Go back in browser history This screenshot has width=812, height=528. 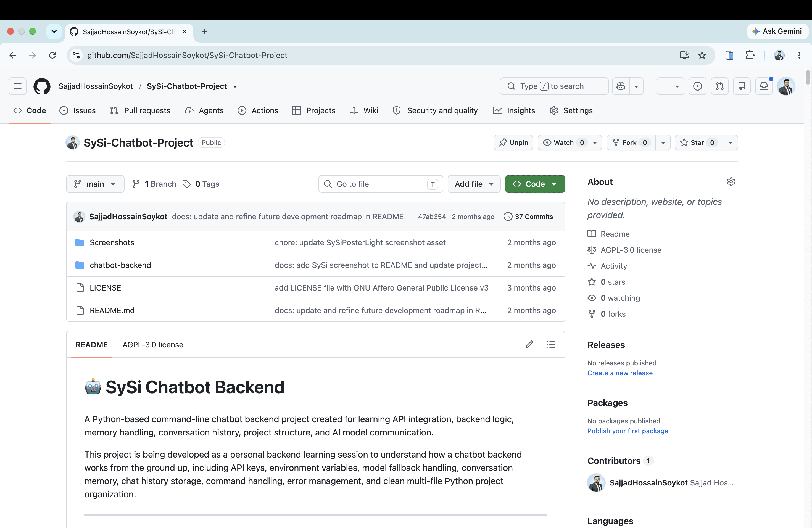click(13, 55)
